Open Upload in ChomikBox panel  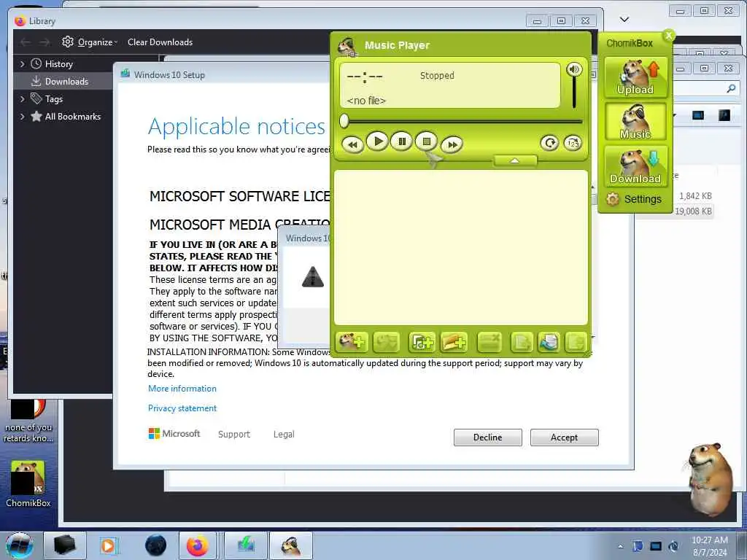pyautogui.click(x=635, y=77)
